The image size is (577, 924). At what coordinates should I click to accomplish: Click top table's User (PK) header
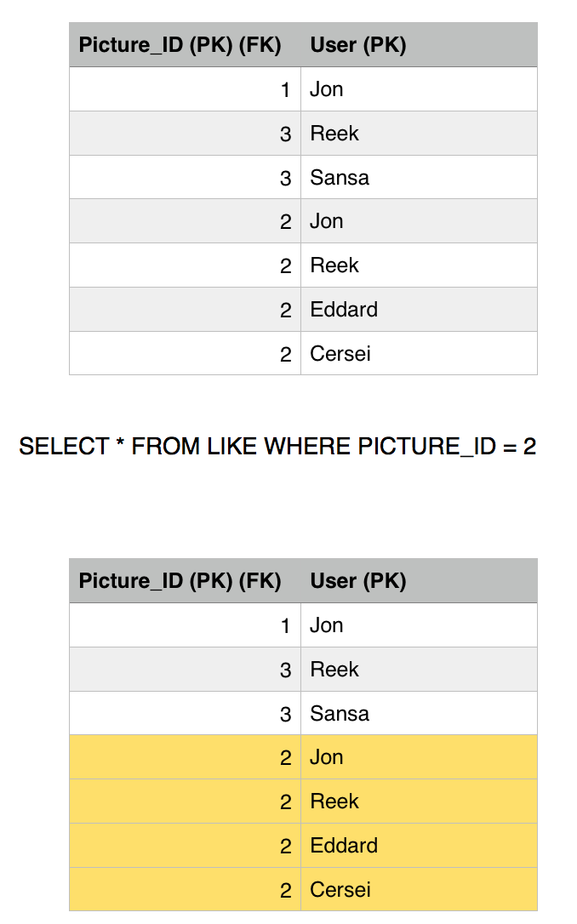(357, 45)
